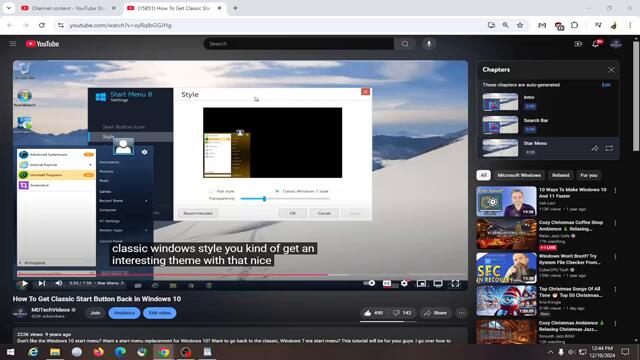
Task: Open the red shield ad blocker extension
Action: tap(559, 26)
